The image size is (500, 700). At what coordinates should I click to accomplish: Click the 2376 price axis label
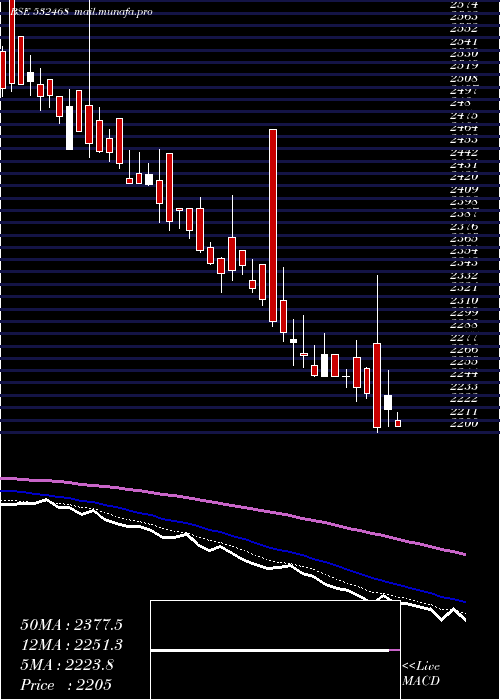(464, 226)
